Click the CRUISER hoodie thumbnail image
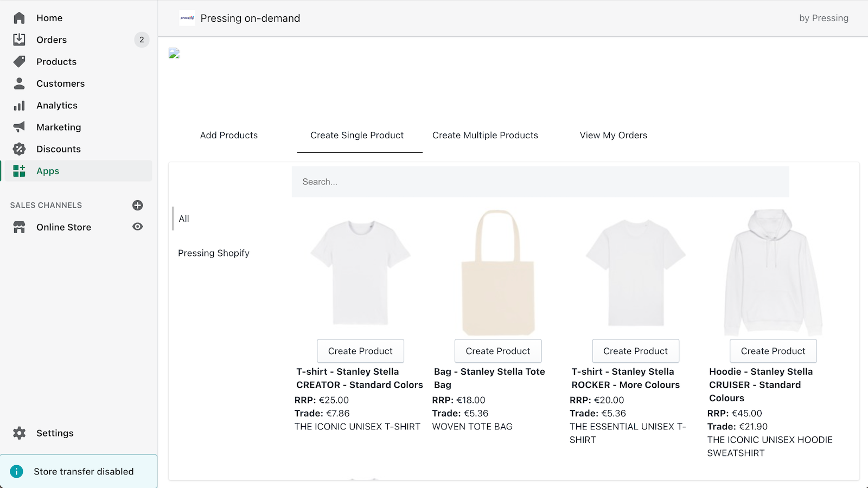This screenshot has width=868, height=488. coord(773,273)
